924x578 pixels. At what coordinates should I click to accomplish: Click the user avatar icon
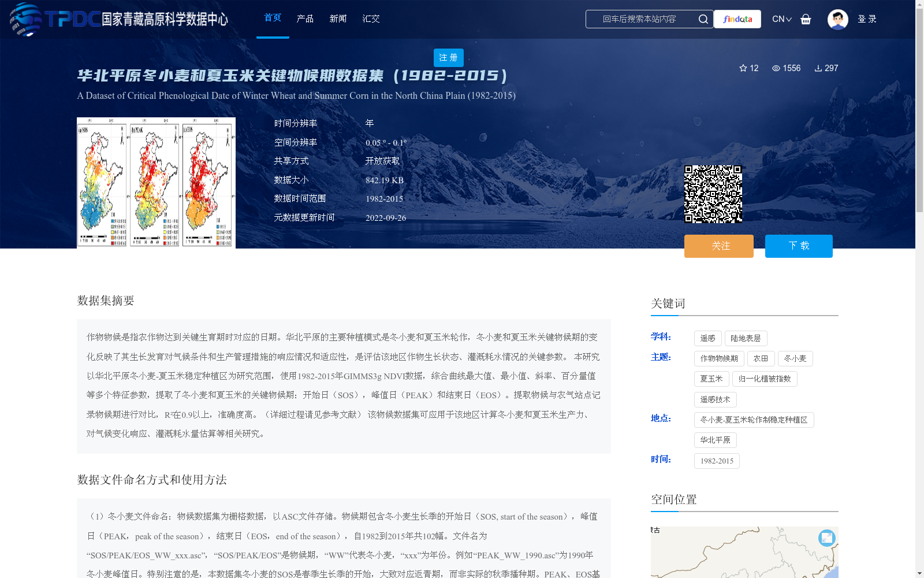click(837, 19)
